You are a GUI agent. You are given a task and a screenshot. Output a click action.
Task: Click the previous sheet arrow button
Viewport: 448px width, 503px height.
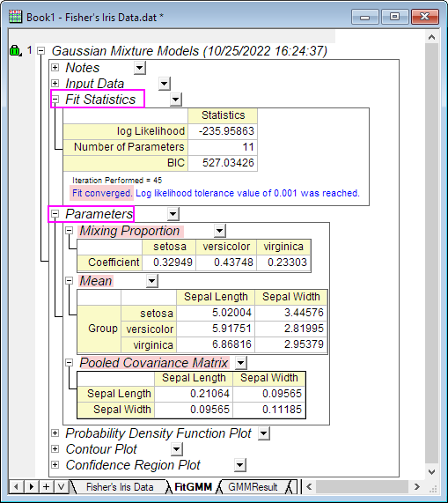16,487
